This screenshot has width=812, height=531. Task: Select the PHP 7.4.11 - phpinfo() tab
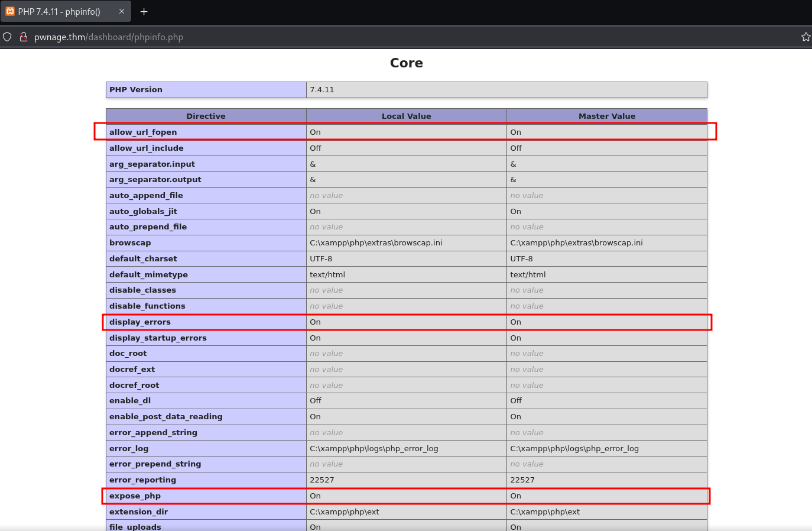[x=59, y=11]
